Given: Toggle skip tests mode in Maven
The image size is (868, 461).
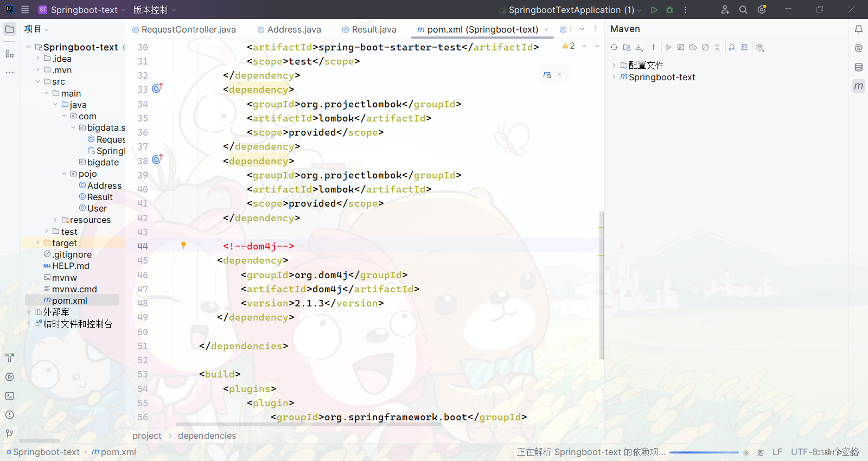Looking at the screenshot, I should tap(705, 48).
